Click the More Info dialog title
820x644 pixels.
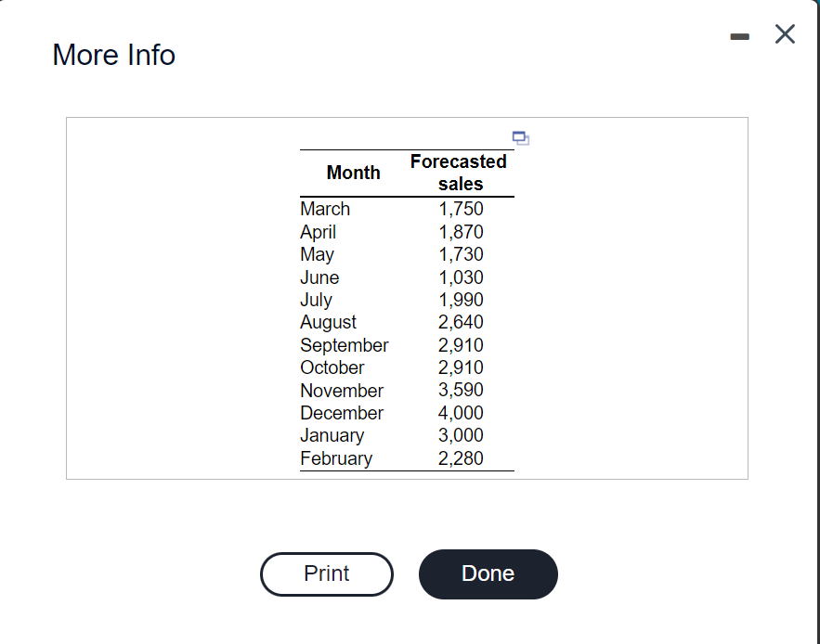tap(113, 55)
